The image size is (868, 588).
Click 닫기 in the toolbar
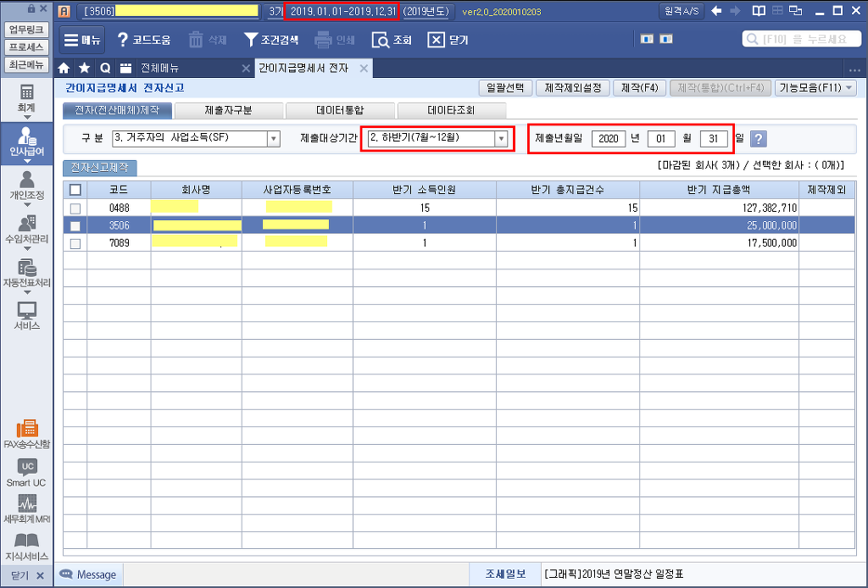click(x=448, y=40)
